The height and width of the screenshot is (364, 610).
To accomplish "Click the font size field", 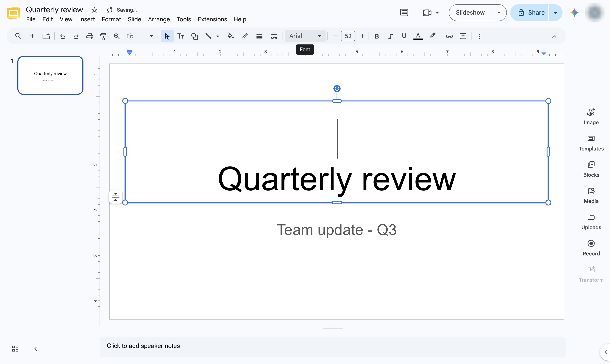I will (x=348, y=36).
